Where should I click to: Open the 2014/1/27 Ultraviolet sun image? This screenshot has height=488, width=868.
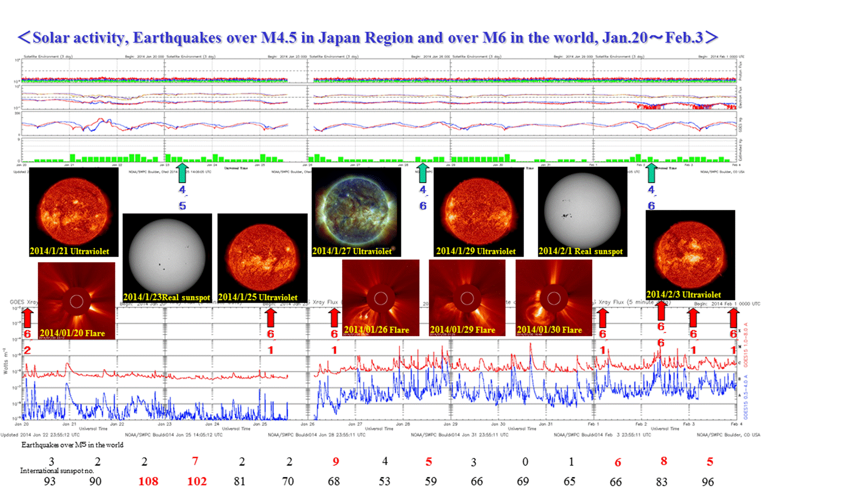(356, 212)
